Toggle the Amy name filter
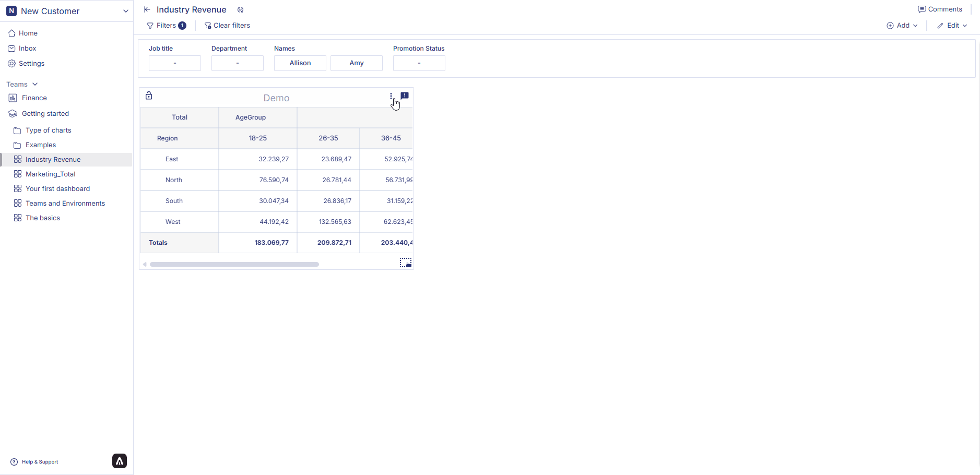Image resolution: width=980 pixels, height=475 pixels. point(357,63)
